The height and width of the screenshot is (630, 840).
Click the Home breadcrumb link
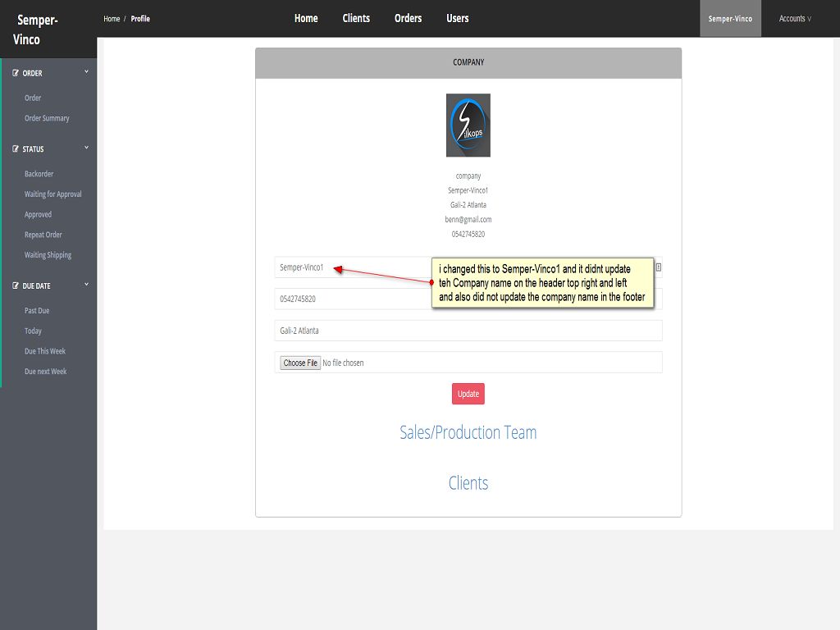pos(112,19)
